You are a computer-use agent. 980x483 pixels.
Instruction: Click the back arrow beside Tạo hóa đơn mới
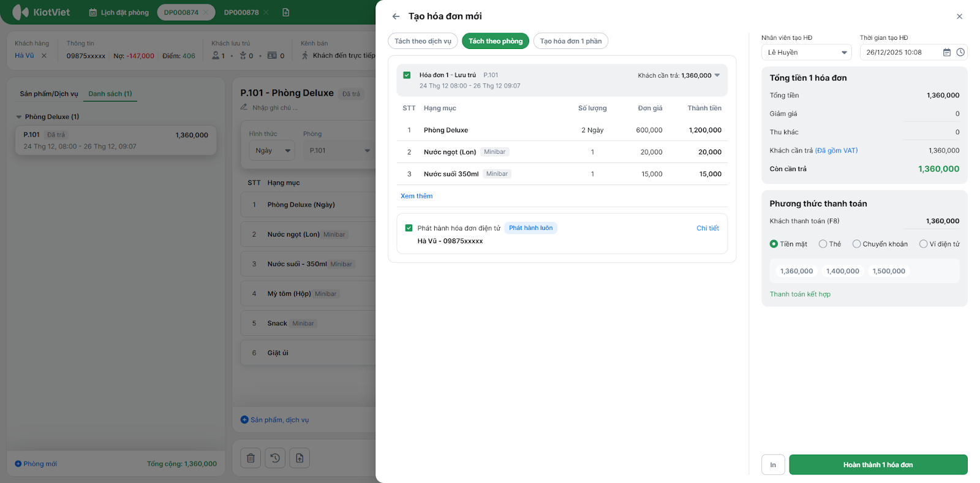pos(396,17)
